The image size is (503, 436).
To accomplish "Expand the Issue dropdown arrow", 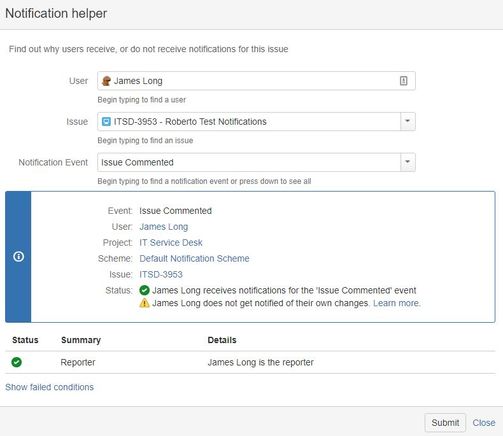I will [x=407, y=121].
